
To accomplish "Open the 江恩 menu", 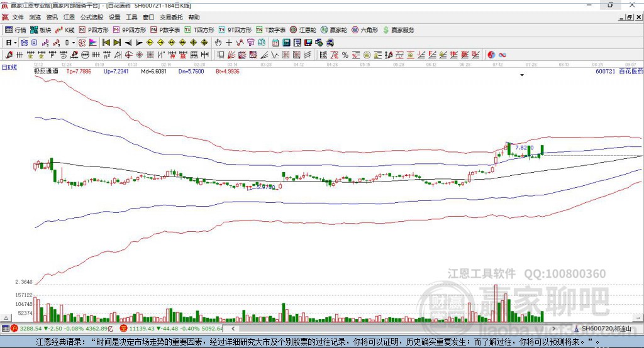I will pyautogui.click(x=69, y=17).
